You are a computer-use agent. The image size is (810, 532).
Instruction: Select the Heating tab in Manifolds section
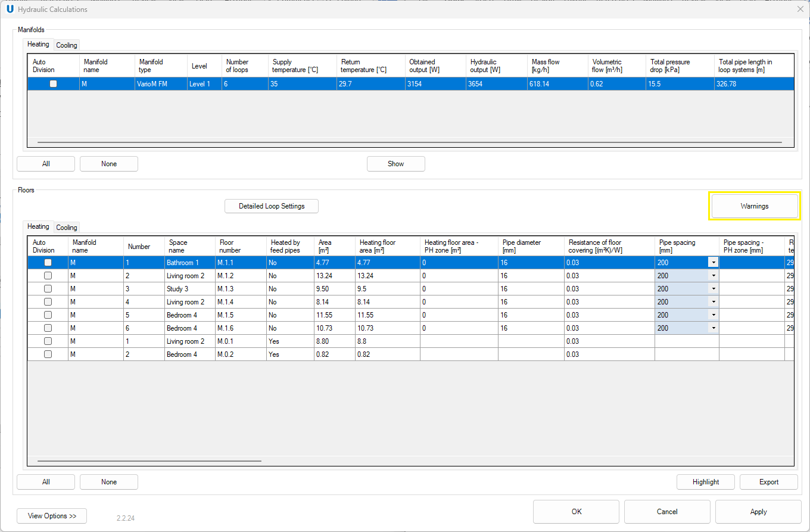[38, 45]
